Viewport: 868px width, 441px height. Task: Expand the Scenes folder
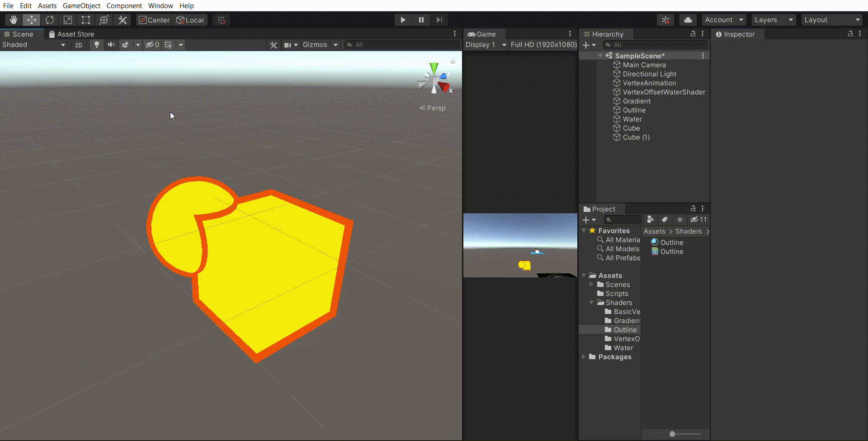(x=591, y=284)
